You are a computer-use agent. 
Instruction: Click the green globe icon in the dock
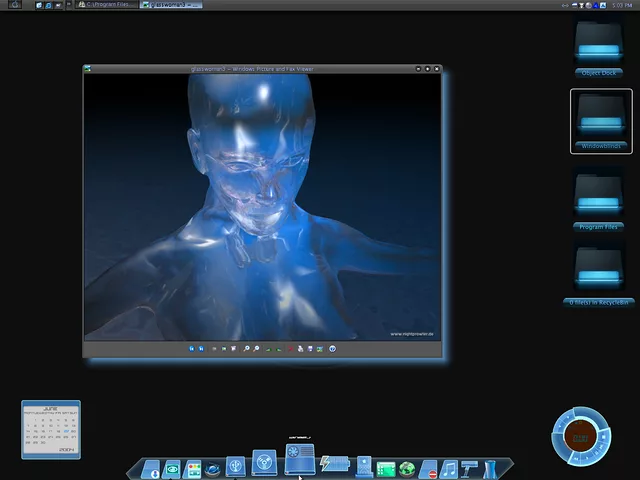click(407, 468)
